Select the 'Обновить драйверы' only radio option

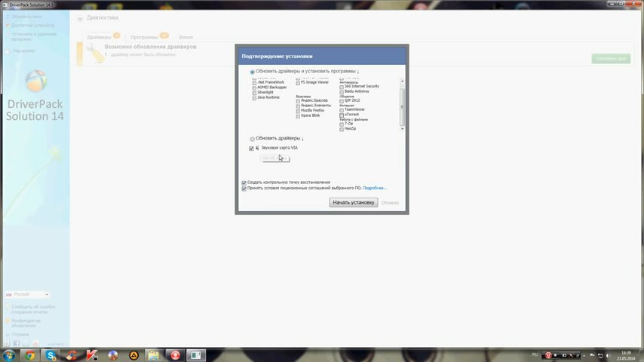[252, 139]
